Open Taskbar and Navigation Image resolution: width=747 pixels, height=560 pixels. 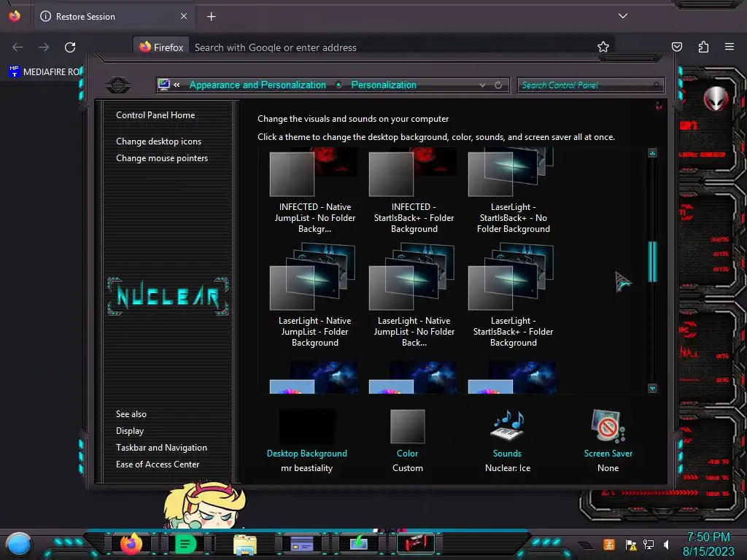tap(161, 448)
